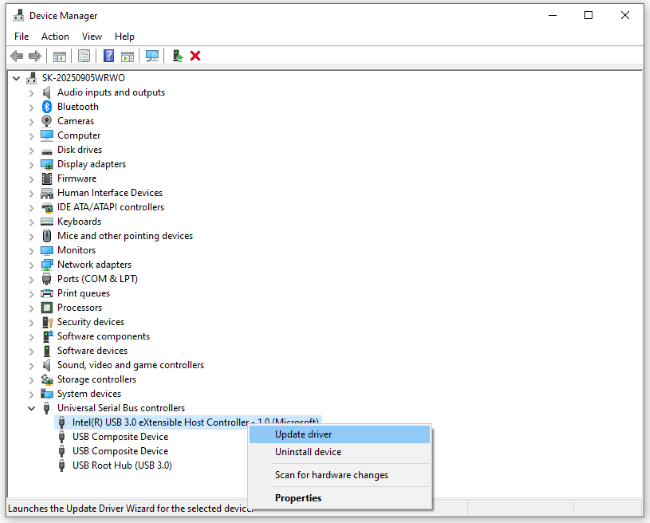
Task: Click the Bluetooth category icon
Action: [x=47, y=107]
